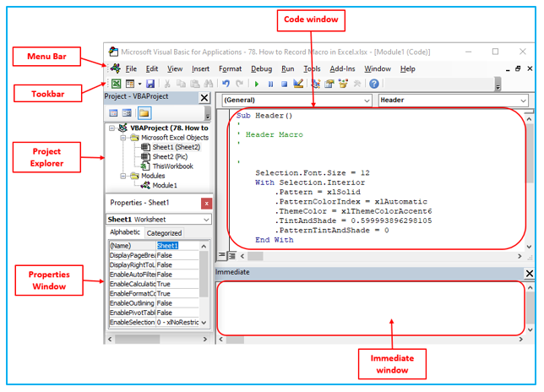Image resolution: width=544 pixels, height=392 pixels.
Task: Open the Add-Ins menu
Action: [x=342, y=68]
